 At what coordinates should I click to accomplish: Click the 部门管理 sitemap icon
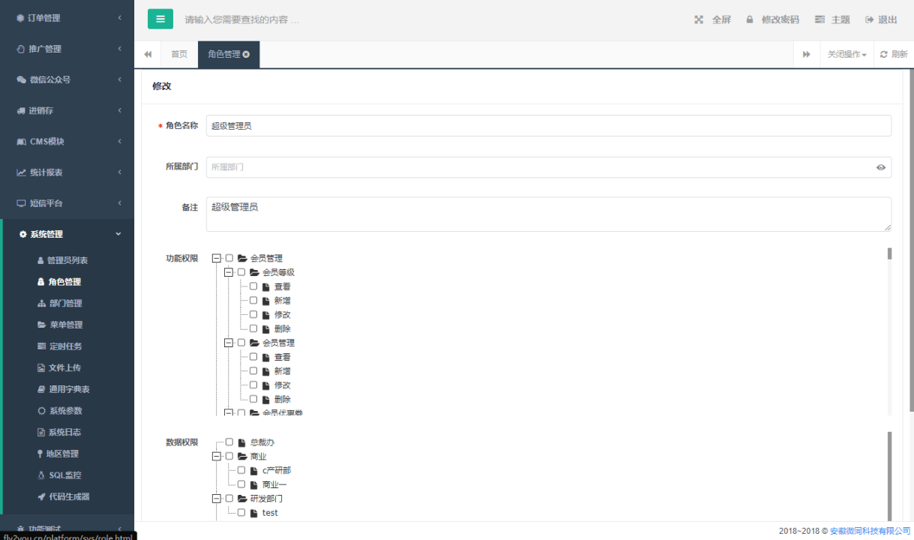(41, 303)
